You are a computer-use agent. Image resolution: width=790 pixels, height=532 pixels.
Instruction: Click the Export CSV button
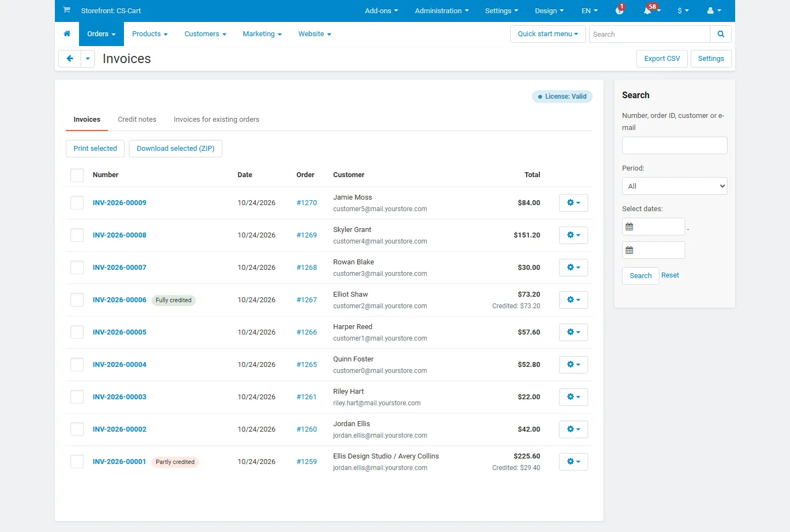(x=662, y=59)
